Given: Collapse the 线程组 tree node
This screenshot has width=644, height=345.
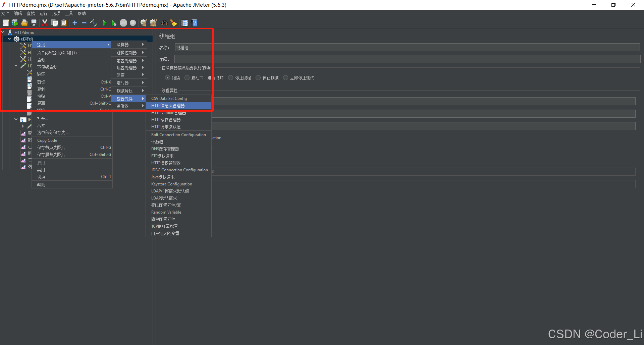Looking at the screenshot, I should point(9,39).
